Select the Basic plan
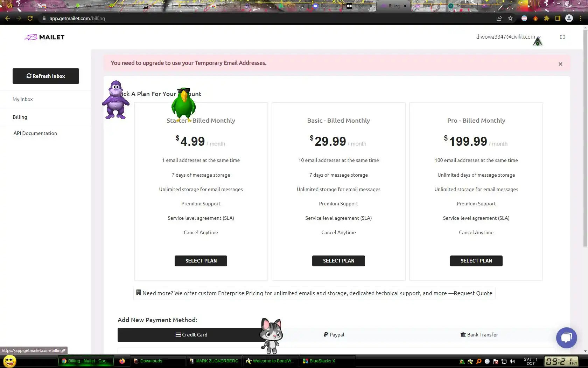 tap(338, 261)
